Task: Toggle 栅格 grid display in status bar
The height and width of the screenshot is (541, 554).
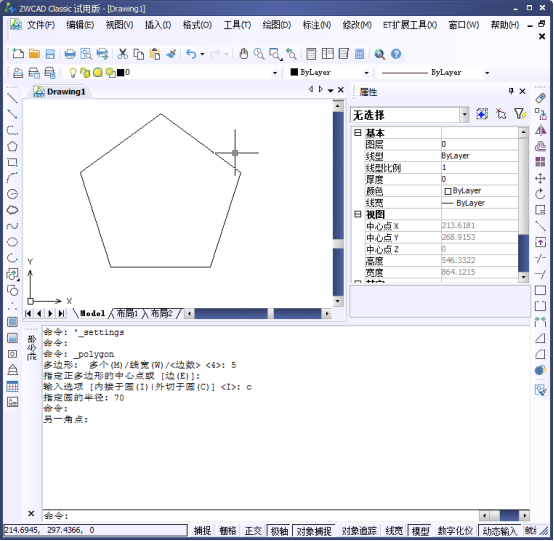Action: tap(228, 531)
